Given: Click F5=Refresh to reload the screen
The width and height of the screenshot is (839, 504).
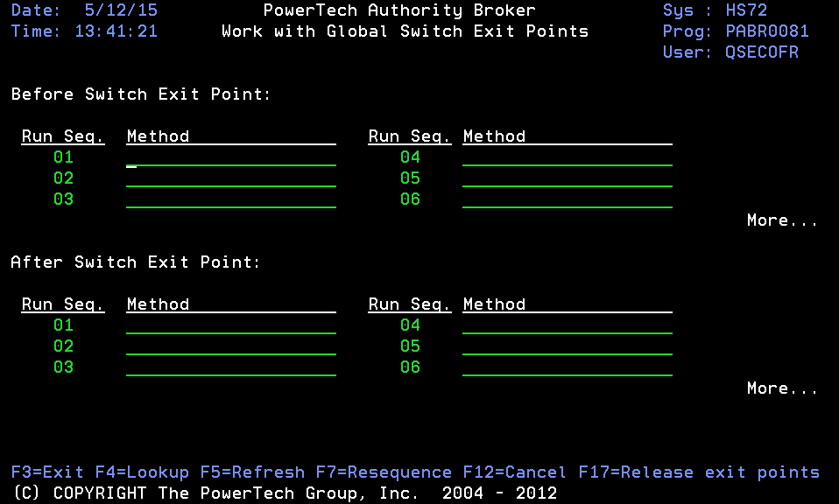Looking at the screenshot, I should [252, 472].
